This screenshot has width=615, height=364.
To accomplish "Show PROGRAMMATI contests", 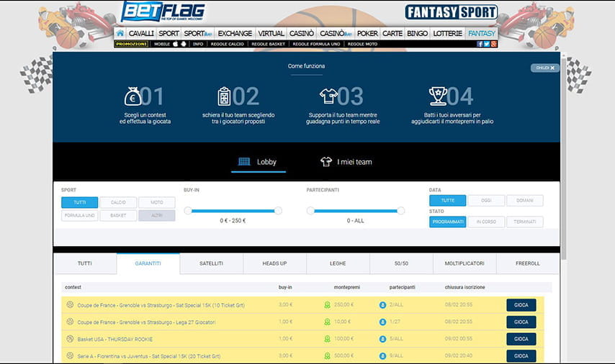I will [x=447, y=222].
